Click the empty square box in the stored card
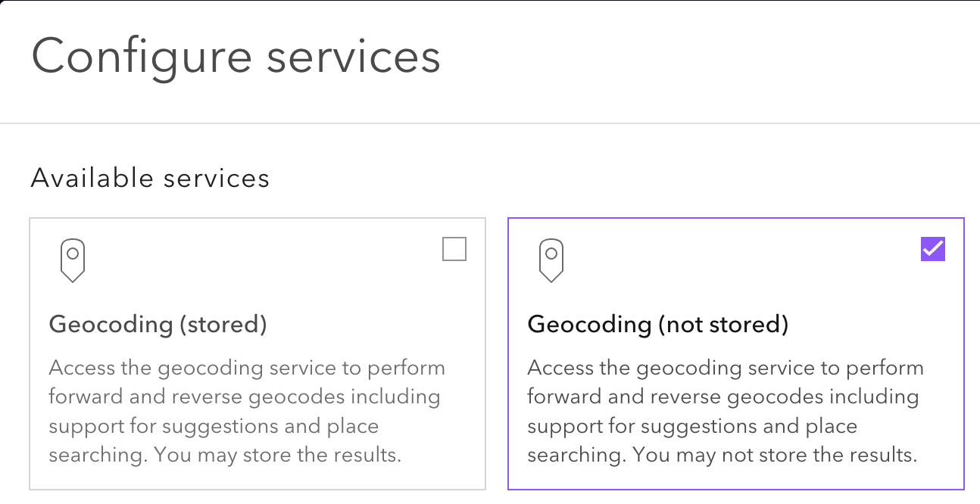This screenshot has height=504, width=980. (454, 249)
